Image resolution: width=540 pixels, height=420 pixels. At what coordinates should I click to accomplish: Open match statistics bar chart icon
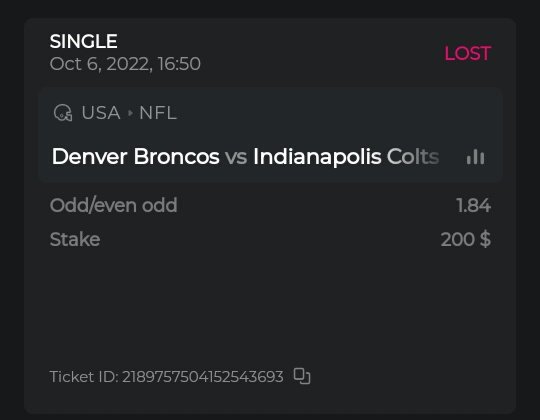pos(476,157)
